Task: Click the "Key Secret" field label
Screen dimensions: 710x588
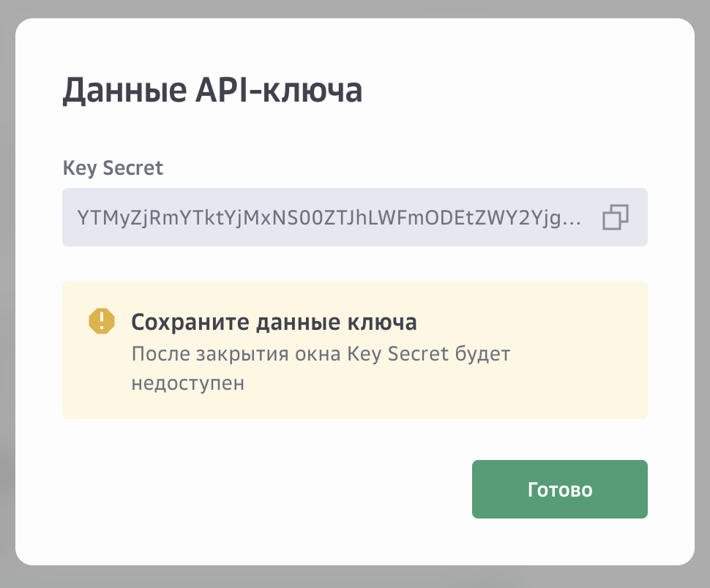Action: pyautogui.click(x=113, y=168)
